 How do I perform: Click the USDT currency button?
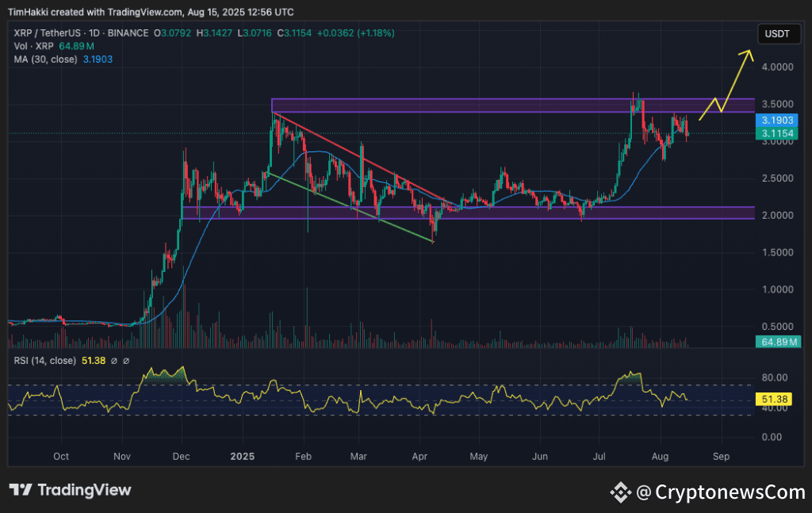pyautogui.click(x=779, y=34)
